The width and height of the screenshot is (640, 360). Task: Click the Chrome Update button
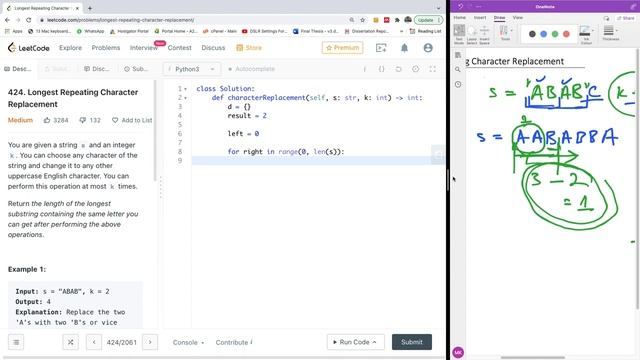pos(428,20)
